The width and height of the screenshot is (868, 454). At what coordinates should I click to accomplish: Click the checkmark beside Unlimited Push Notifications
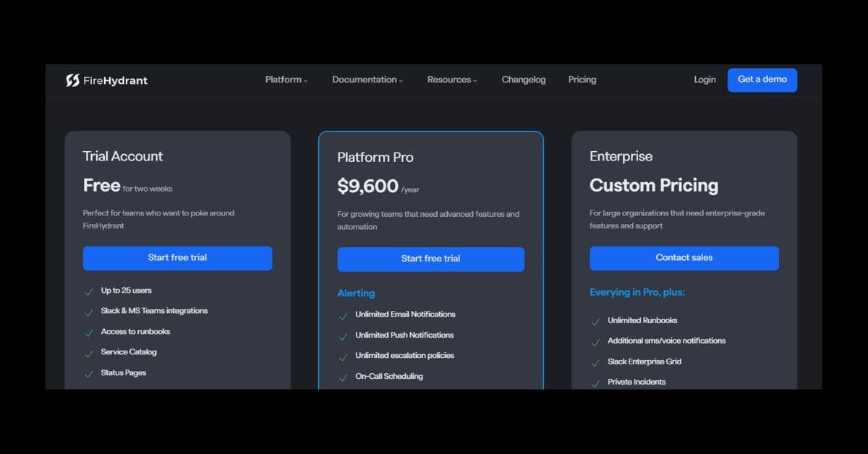pos(343,336)
